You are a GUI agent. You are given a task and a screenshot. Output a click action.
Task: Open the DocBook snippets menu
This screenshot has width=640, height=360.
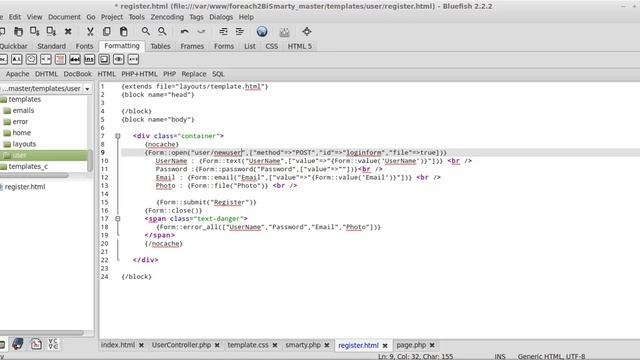tap(78, 74)
